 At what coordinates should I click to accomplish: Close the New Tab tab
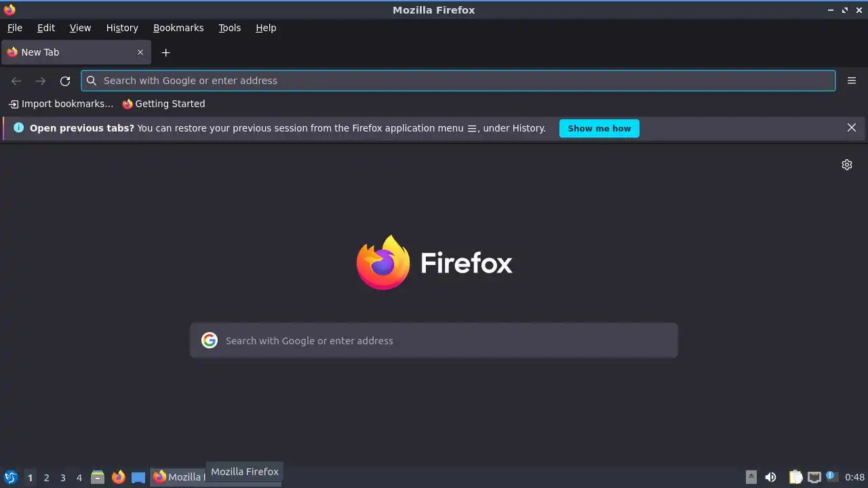click(x=140, y=52)
